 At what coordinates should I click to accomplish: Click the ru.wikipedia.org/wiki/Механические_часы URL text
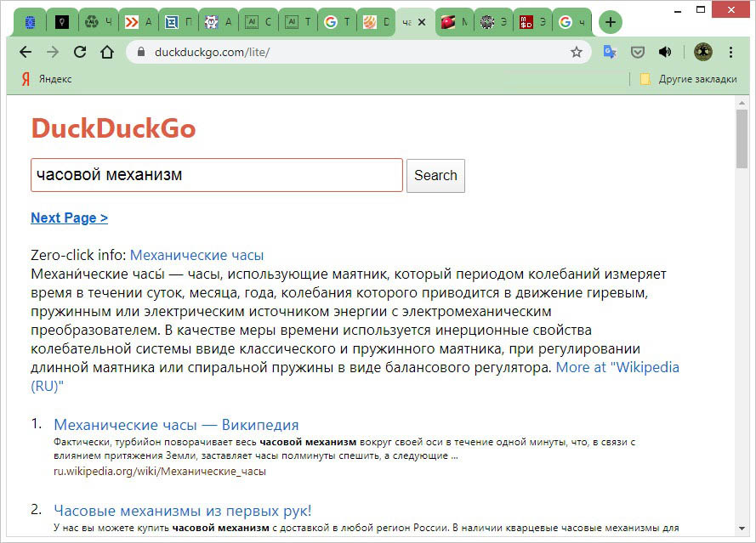160,472
